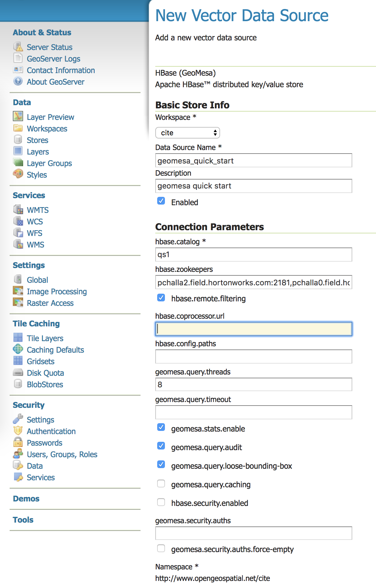Click the Users, Groups, Roles icon

pos(18,454)
